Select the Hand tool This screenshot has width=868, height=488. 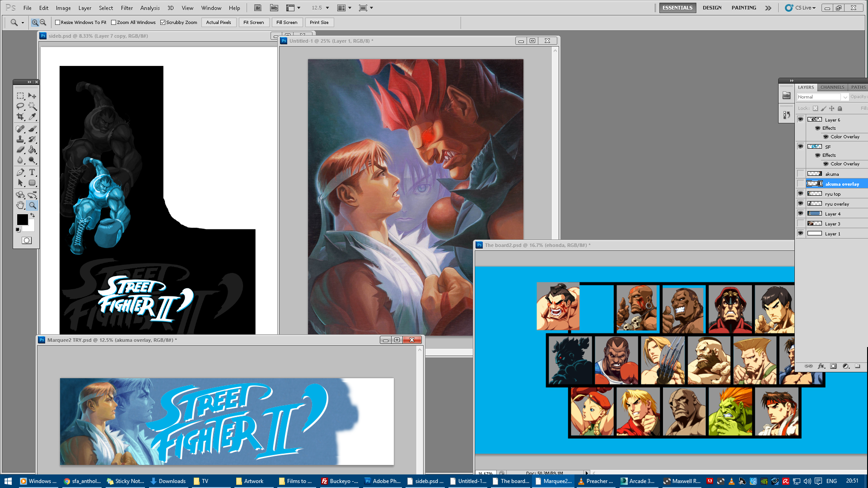(x=20, y=205)
